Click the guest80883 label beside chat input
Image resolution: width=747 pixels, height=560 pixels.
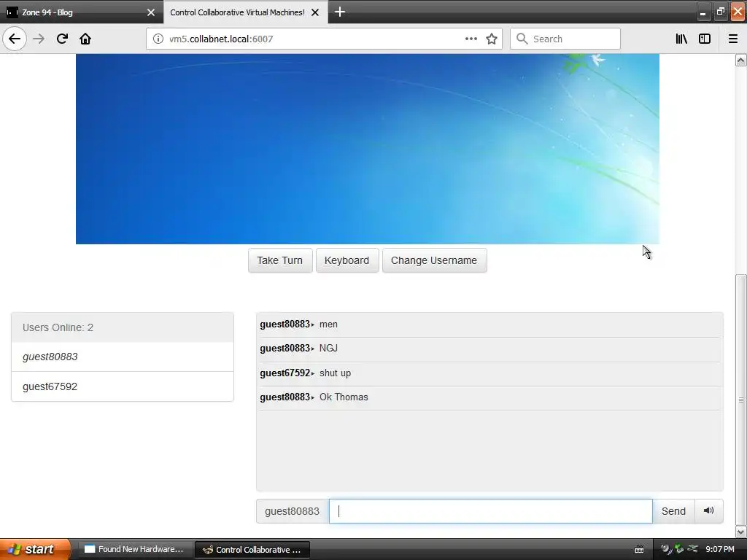292,511
